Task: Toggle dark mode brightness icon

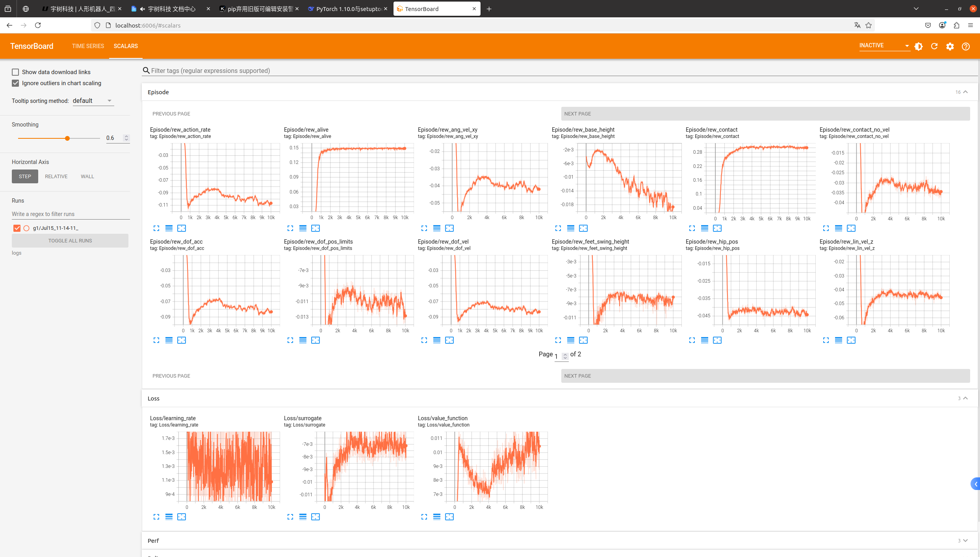Action: [x=919, y=46]
